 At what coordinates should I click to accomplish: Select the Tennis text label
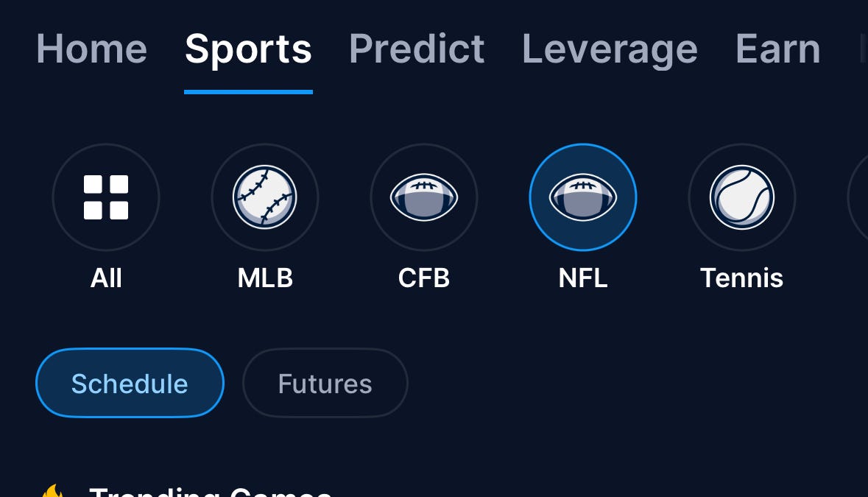(742, 278)
